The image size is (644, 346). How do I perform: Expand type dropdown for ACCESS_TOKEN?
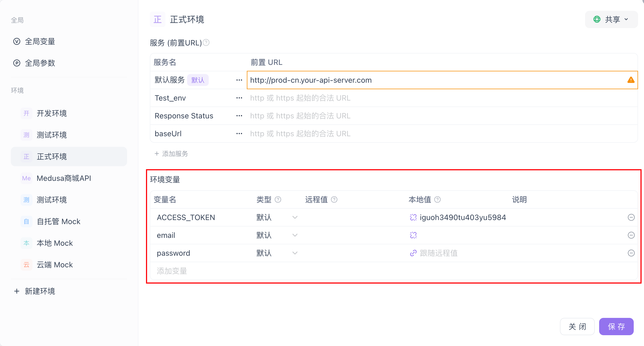tap(295, 217)
